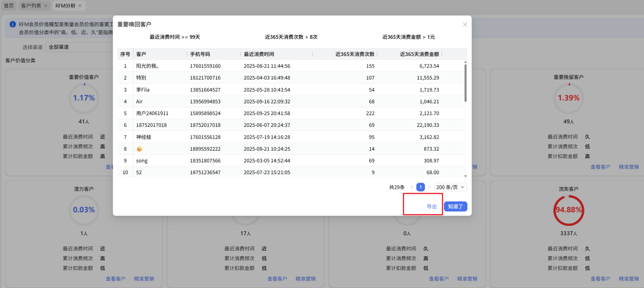Screen dimensions: 644x288
Task: Click the emoji customer name in row 8
Action: (139, 149)
